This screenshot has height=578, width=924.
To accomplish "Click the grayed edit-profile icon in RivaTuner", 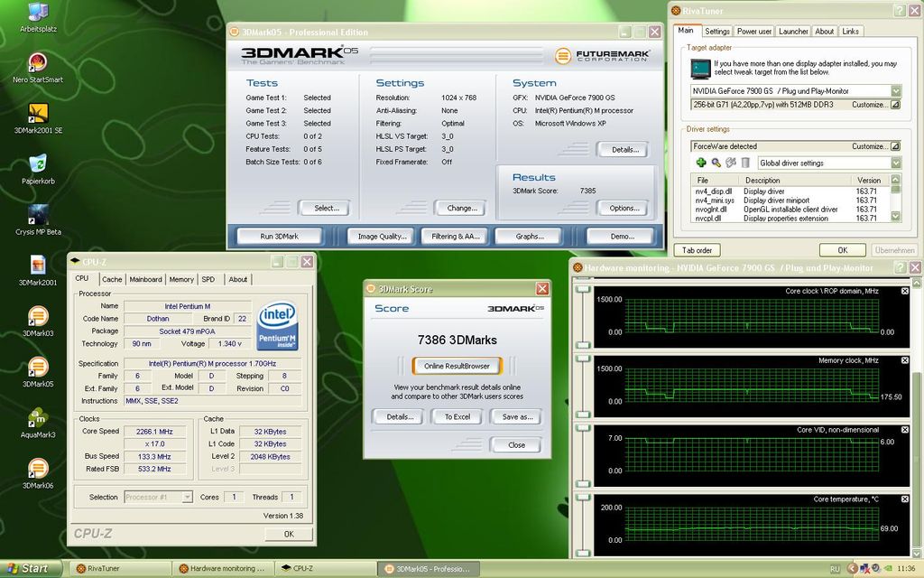I will [731, 163].
